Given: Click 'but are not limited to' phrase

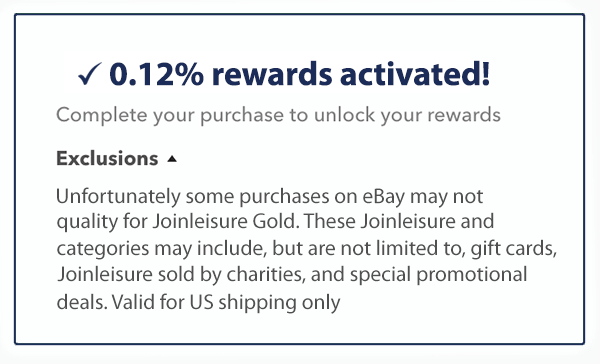Looking at the screenshot, I should point(368,249).
